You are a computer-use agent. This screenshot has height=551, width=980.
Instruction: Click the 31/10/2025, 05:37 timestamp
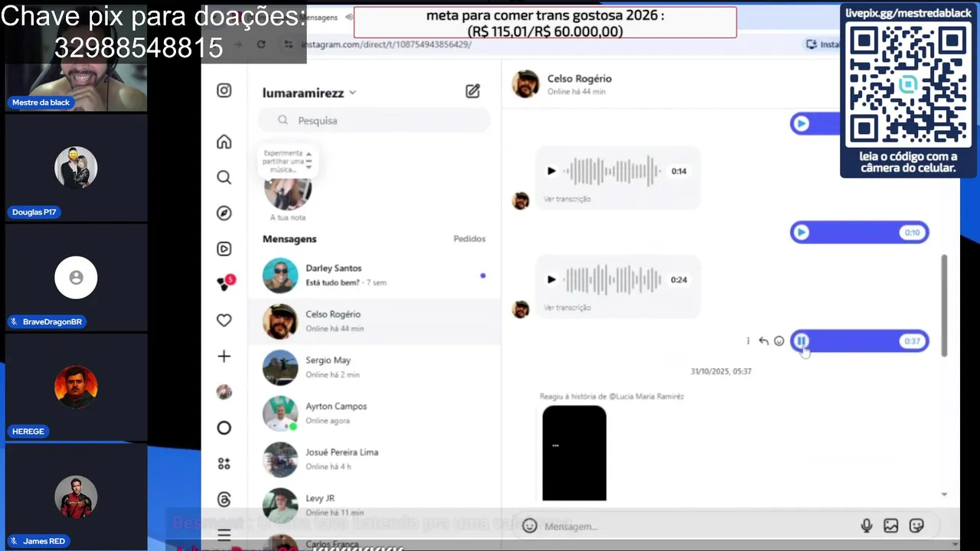pyautogui.click(x=721, y=371)
